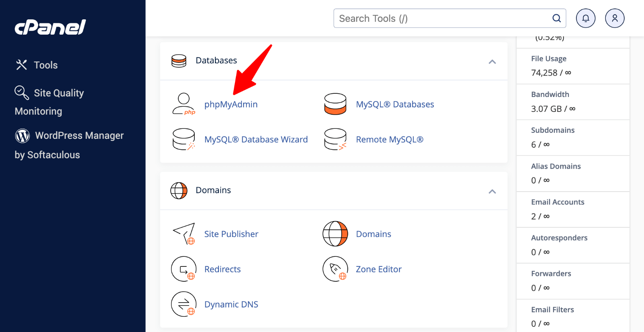Collapse the Domains section chevron

point(492,191)
